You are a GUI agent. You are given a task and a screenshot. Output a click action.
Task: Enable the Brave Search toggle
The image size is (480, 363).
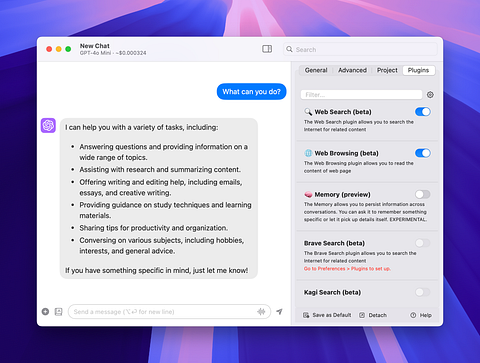423,243
